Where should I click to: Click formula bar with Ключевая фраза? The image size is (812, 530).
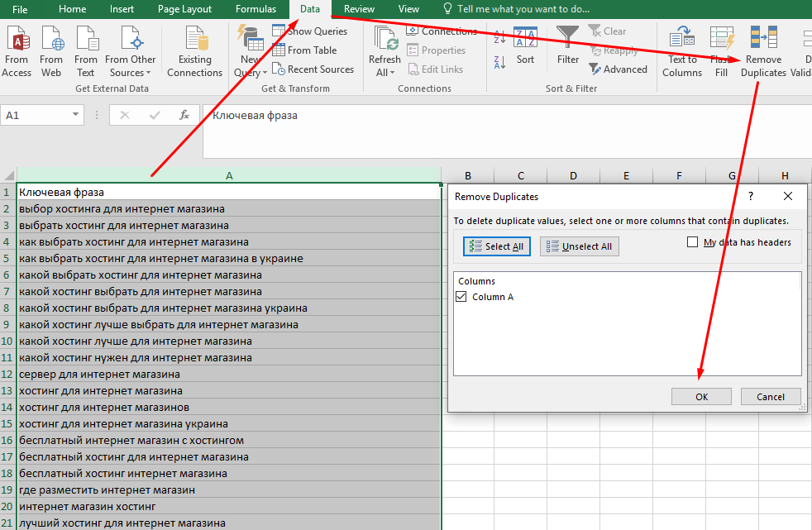[507, 131]
